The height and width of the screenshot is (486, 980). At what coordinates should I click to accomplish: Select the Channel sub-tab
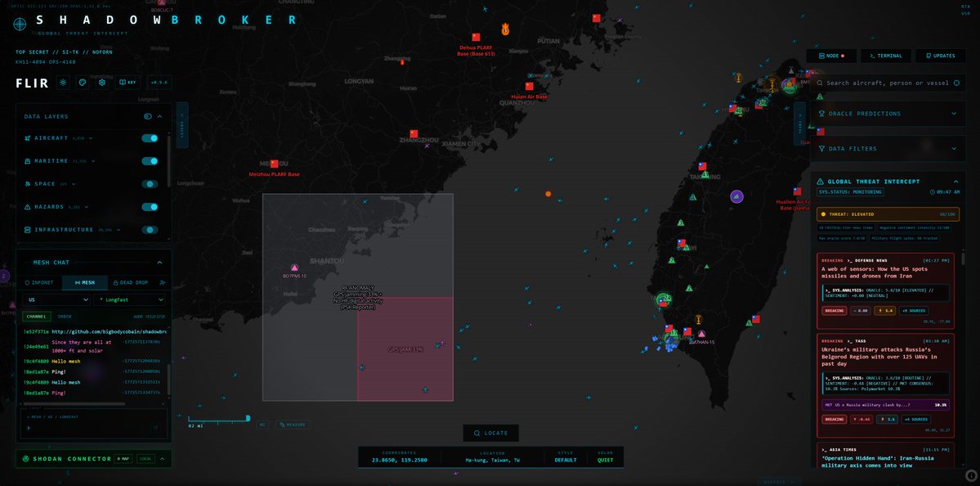tap(36, 317)
